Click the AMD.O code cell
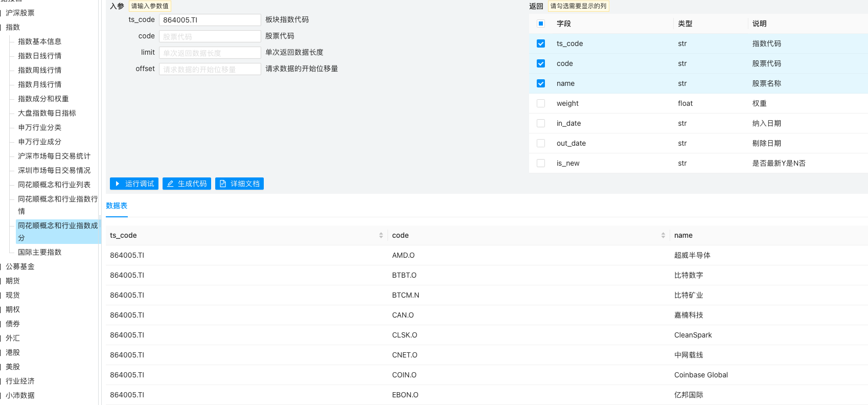Viewport: 868px width, 405px height. click(x=403, y=255)
